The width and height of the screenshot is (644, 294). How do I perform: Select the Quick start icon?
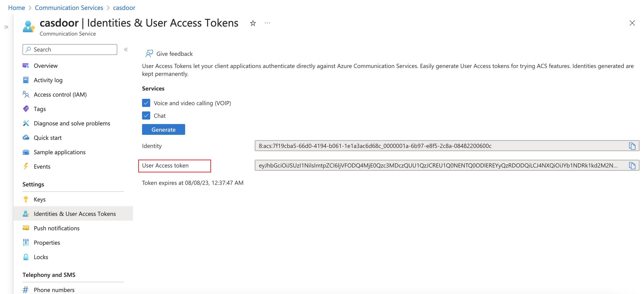tap(26, 137)
